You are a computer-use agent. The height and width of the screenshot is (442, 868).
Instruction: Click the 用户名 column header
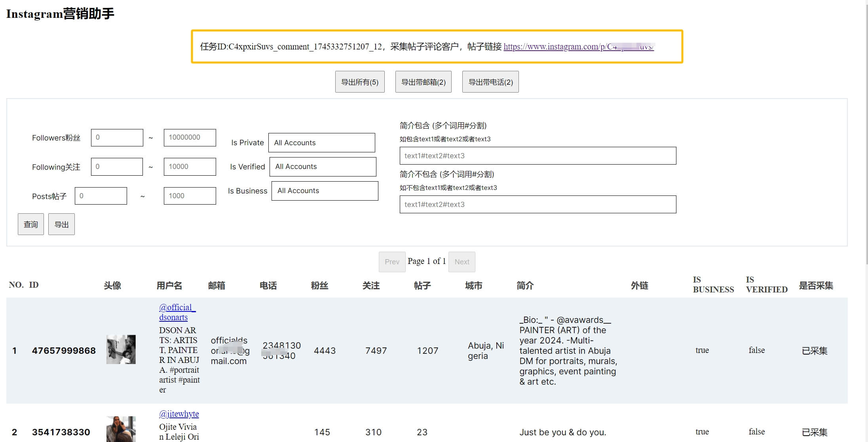tap(169, 286)
